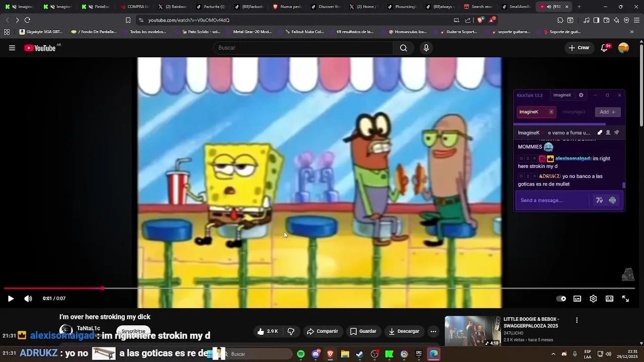644x362 pixels.
Task: Open Brave Shields lion icon
Action: [x=480, y=20]
